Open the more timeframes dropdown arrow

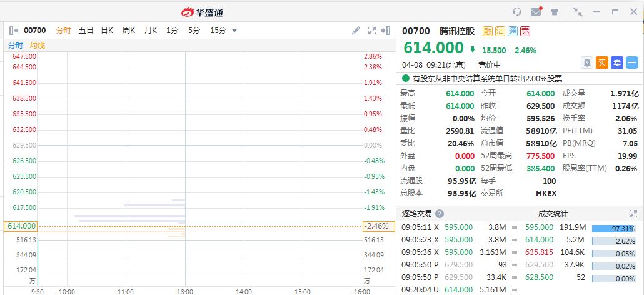tap(234, 31)
